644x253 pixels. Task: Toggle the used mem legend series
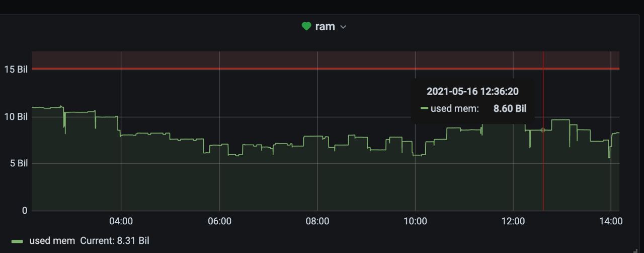coord(52,241)
